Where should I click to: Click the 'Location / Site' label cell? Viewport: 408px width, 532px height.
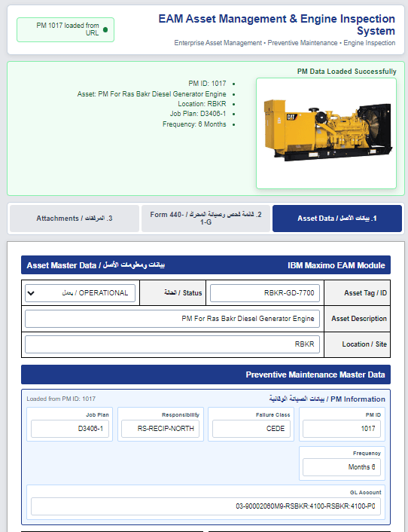point(357,344)
